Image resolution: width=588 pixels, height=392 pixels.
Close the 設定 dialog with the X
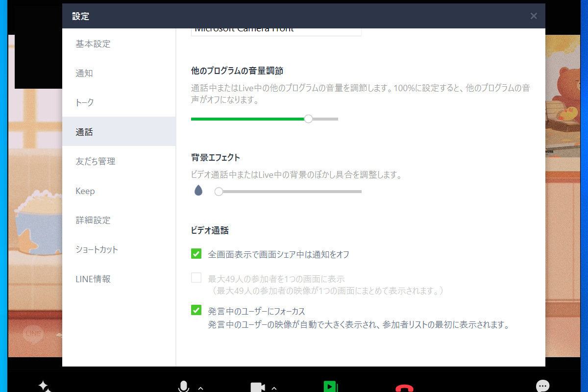[533, 16]
